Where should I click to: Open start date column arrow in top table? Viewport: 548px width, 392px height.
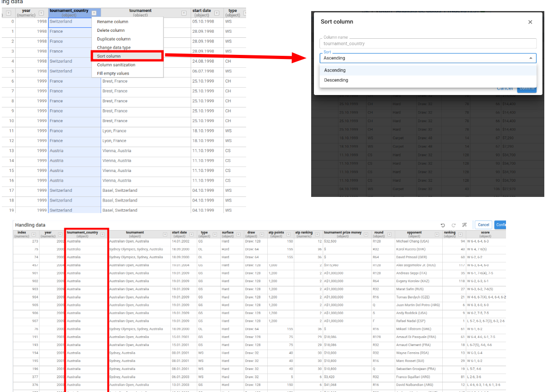[x=218, y=13]
